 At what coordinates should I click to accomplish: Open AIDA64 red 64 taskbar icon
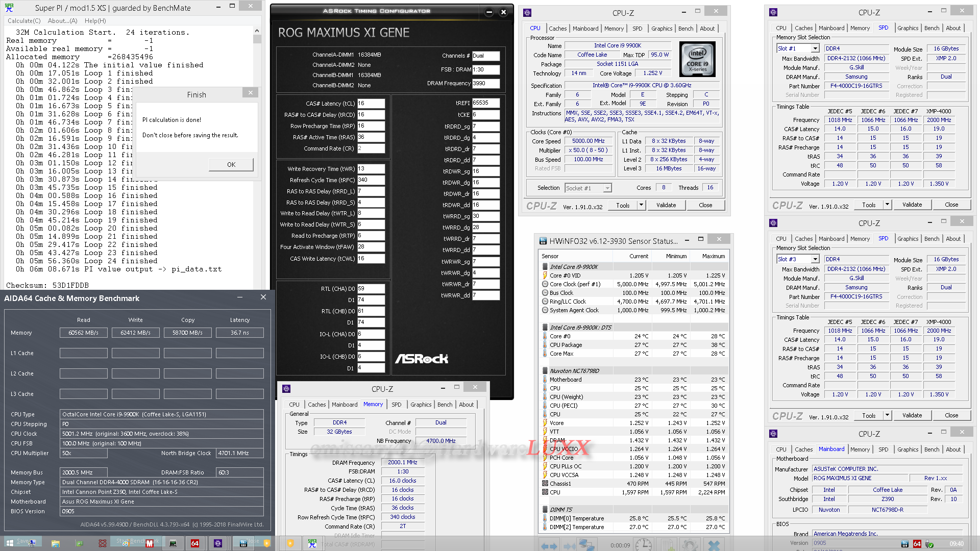[194, 543]
